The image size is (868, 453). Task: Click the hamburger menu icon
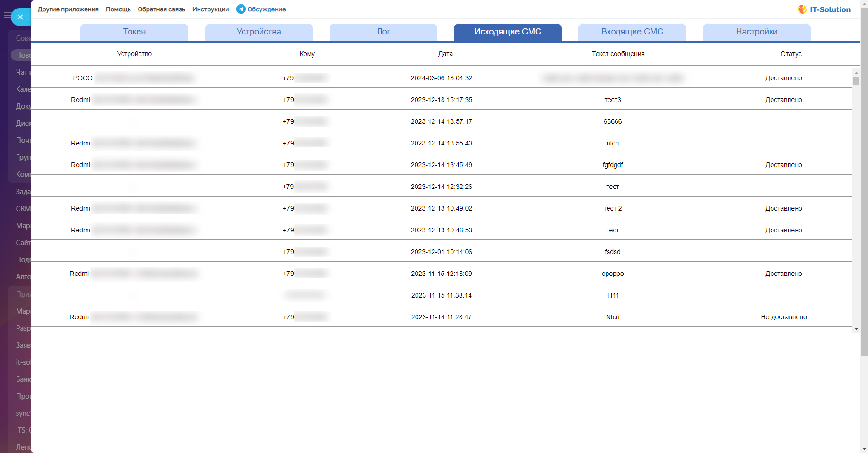[x=7, y=16]
